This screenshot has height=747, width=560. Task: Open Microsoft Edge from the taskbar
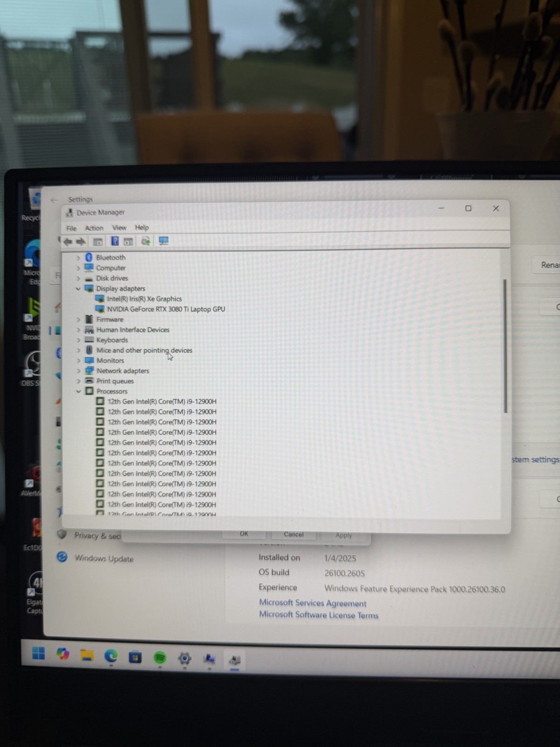click(111, 656)
